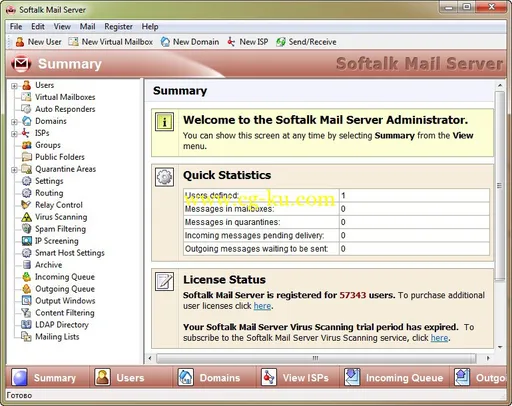Click 'Incoming messages pending delivery:' label
The image size is (512, 406).
[x=254, y=235]
